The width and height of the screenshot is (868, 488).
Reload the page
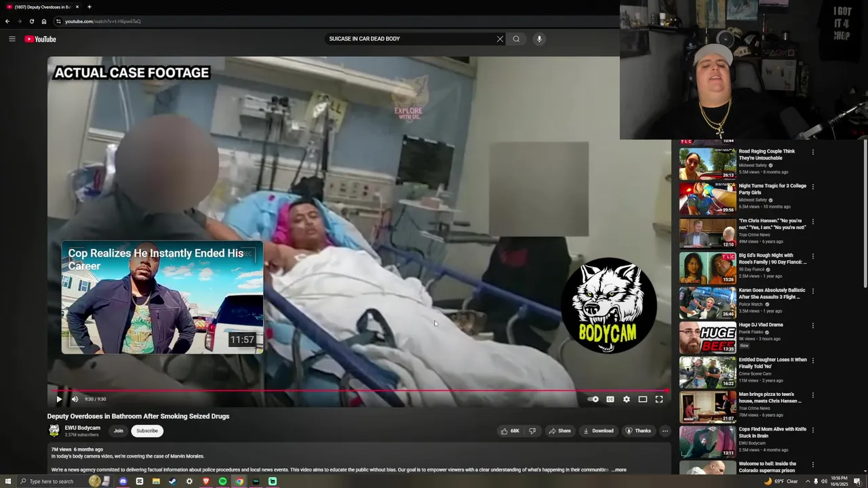click(x=32, y=21)
